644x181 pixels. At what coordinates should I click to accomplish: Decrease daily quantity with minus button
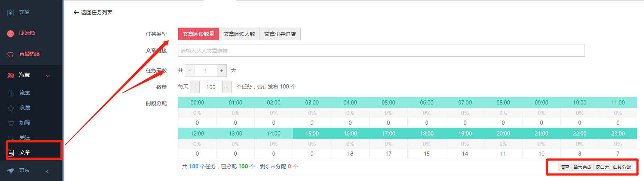point(195,87)
